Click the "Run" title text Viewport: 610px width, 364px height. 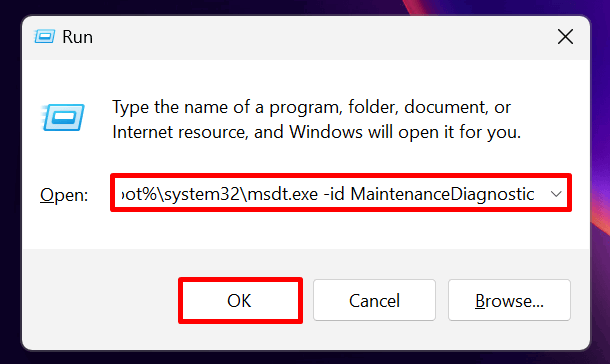click(77, 37)
